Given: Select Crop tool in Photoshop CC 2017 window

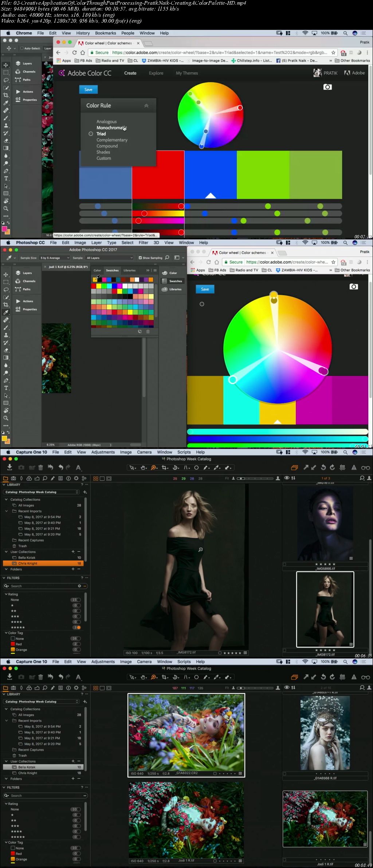Looking at the screenshot, I should pos(6,305).
